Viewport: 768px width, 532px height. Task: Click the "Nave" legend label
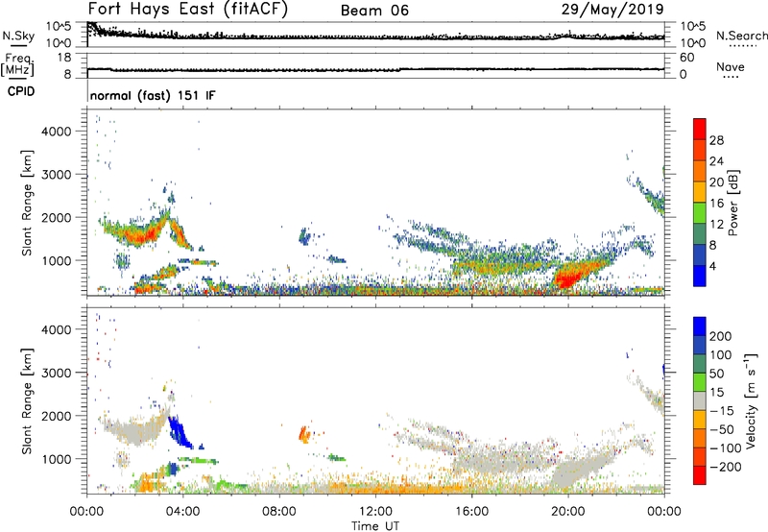click(730, 67)
